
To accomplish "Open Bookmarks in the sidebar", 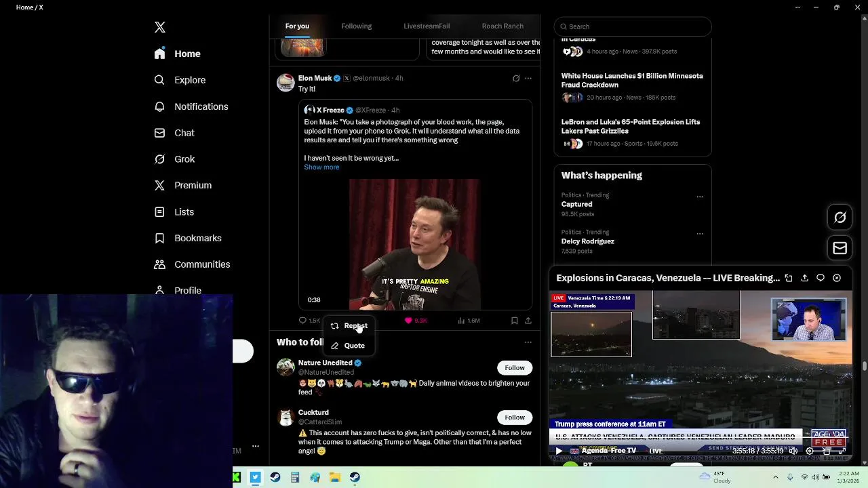I will [188, 238].
